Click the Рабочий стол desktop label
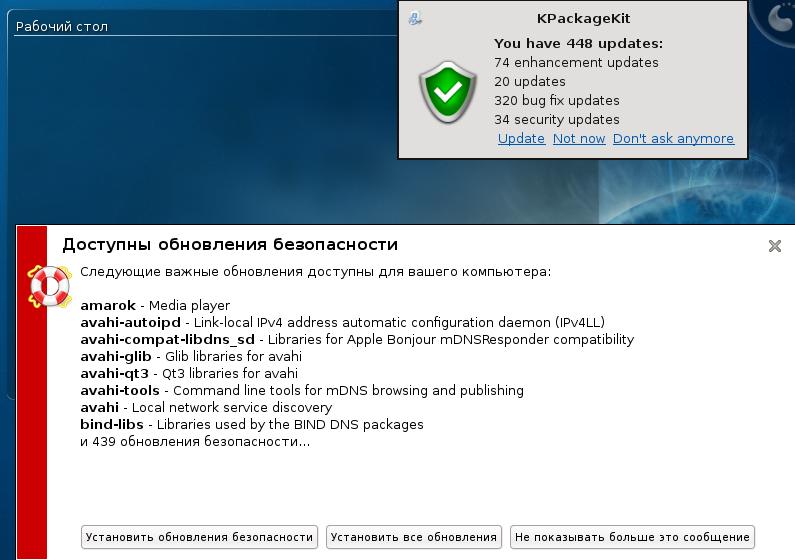Screen dimensions: 795x560 (x=62, y=26)
